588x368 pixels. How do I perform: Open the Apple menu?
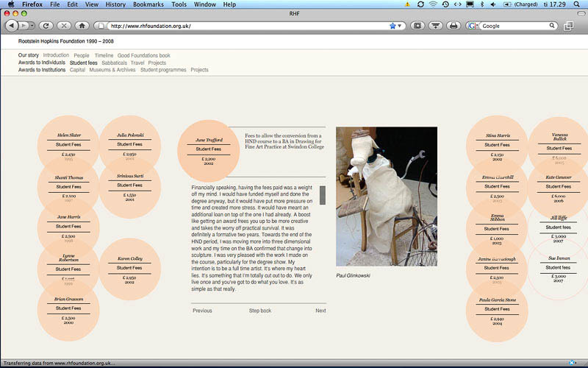[11, 4]
